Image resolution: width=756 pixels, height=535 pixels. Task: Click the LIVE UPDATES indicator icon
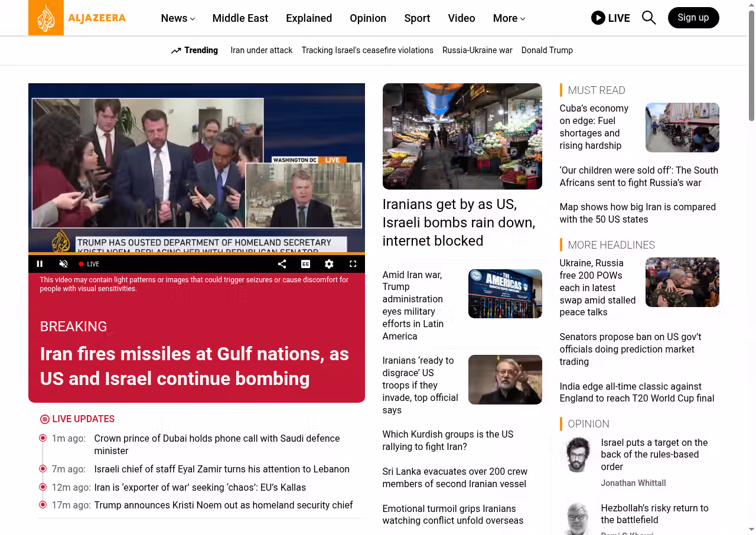point(45,419)
